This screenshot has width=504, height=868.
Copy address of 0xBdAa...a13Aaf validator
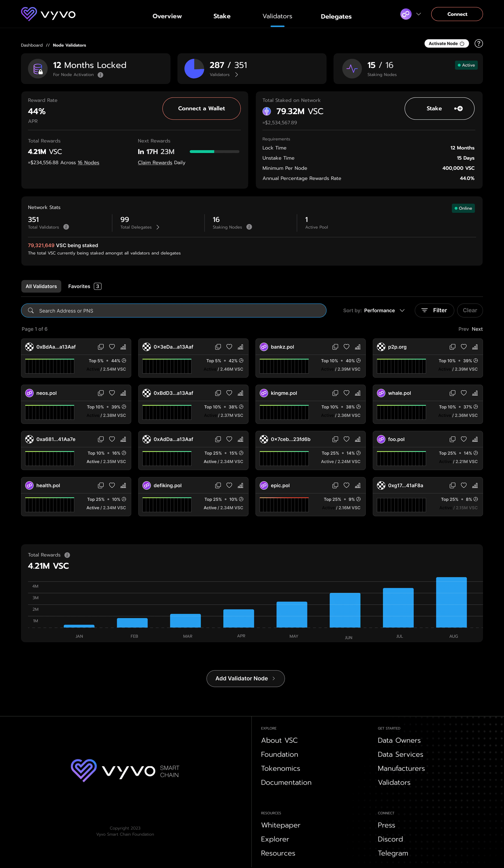[x=101, y=347]
